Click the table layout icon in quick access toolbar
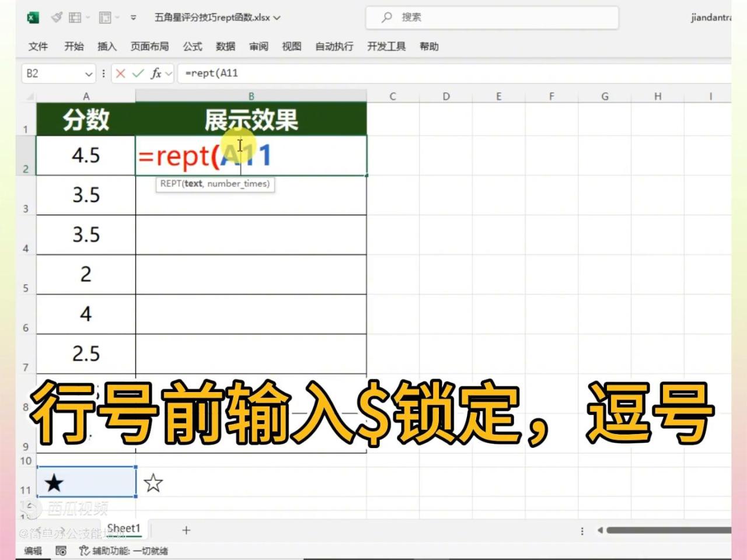The height and width of the screenshot is (560, 747). coord(75,17)
